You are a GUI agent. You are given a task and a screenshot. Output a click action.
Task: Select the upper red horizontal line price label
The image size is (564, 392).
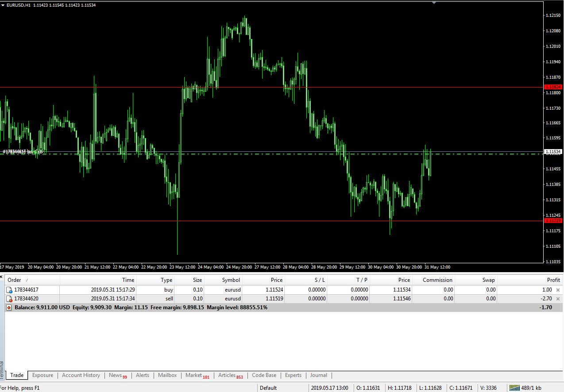click(x=553, y=87)
